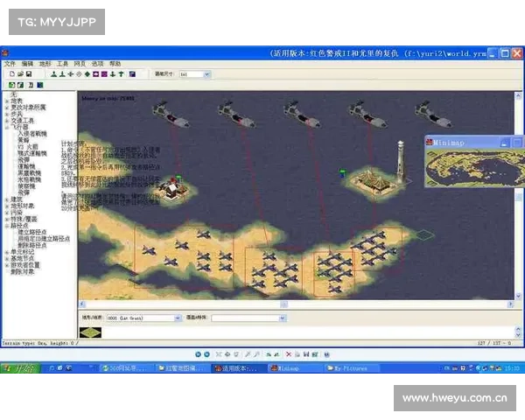This screenshot has width=525, height=420.
Task: Expand the 地表 tree node
Action: pos(6,101)
